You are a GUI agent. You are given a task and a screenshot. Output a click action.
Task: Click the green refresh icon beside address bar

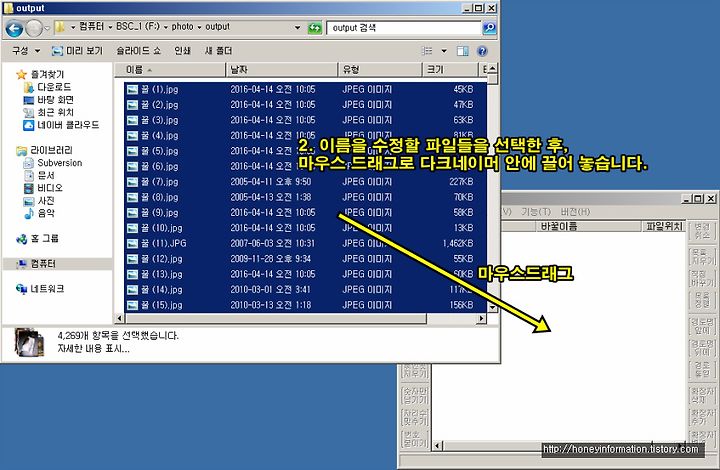(x=315, y=28)
